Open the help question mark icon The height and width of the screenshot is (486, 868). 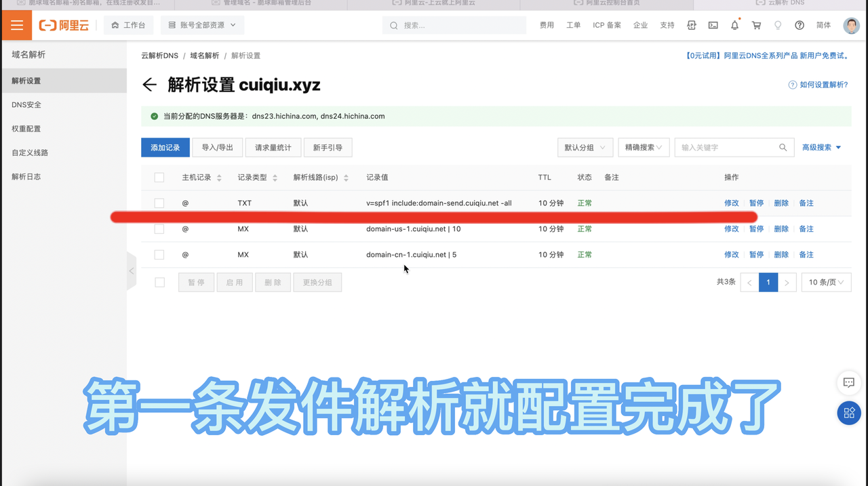click(x=800, y=25)
